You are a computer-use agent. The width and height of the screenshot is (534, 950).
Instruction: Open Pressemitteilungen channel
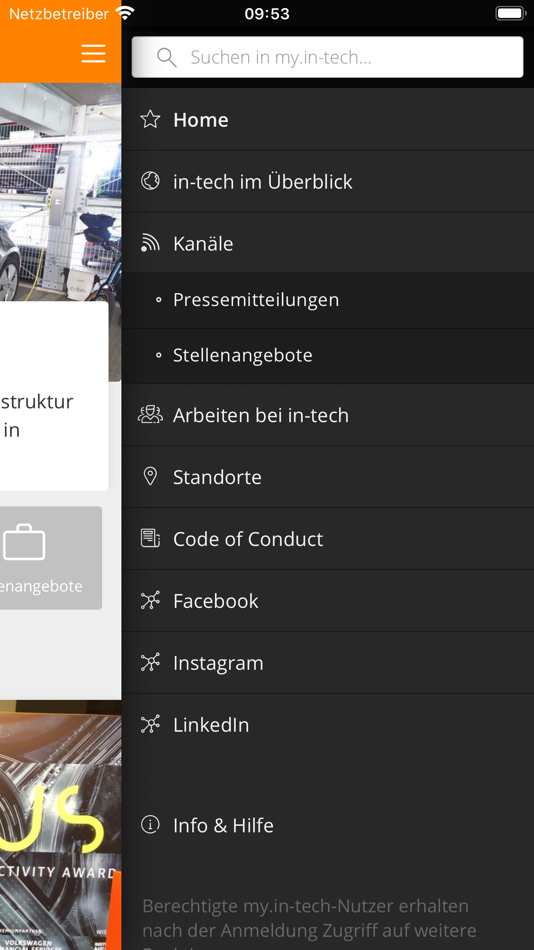tap(328, 300)
